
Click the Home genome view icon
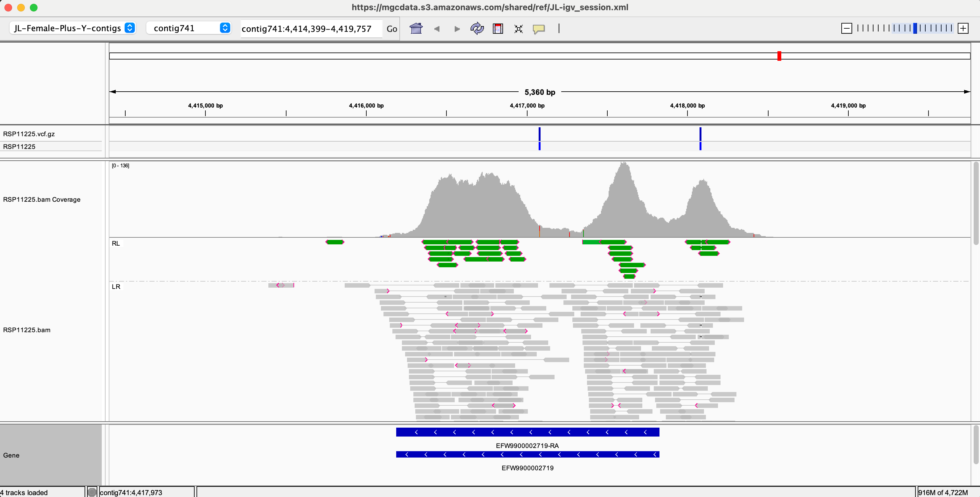pos(416,29)
